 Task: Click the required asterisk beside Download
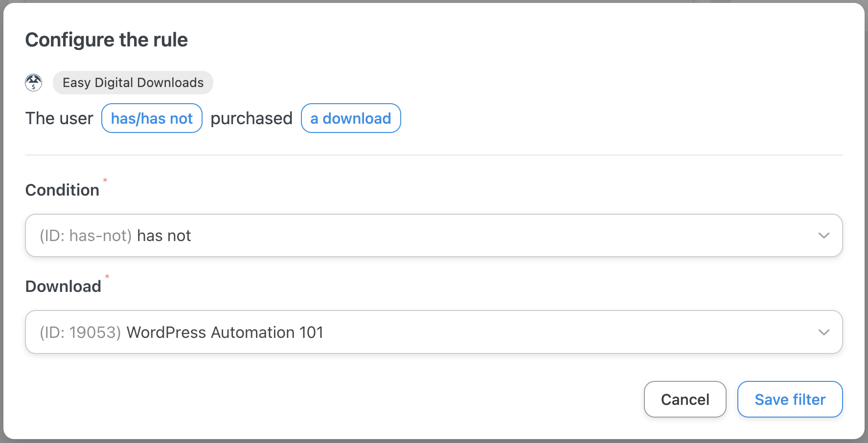click(x=107, y=277)
